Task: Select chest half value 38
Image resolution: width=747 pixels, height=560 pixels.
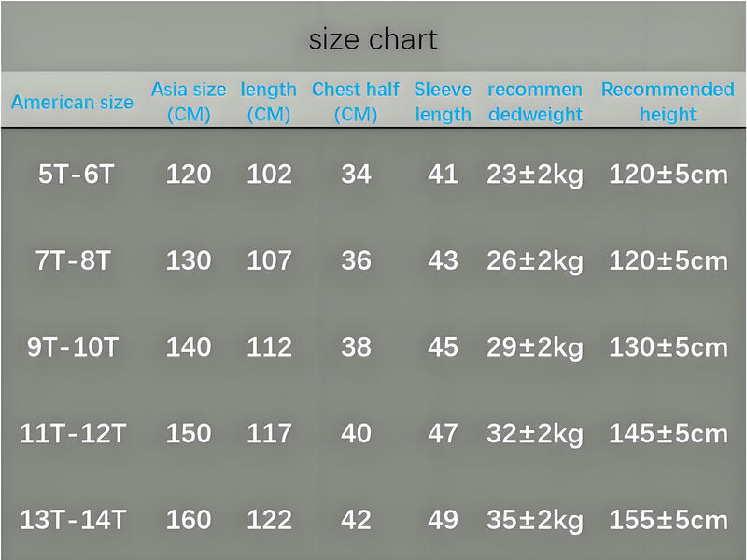Action: 356,346
